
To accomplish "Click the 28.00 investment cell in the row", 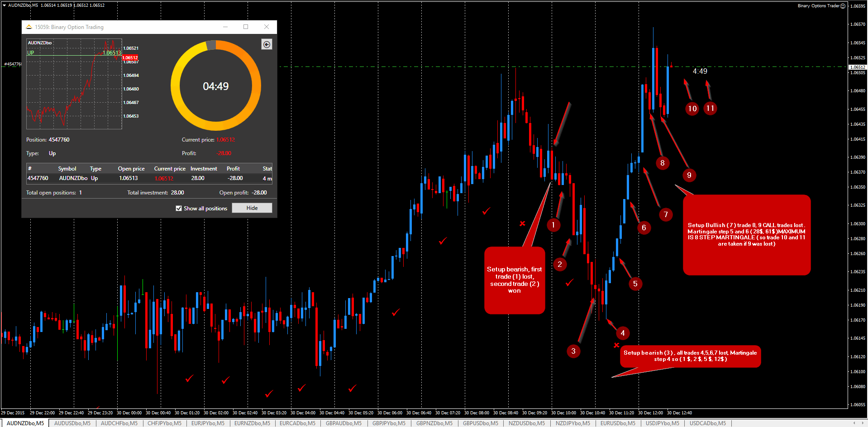I will (x=198, y=178).
